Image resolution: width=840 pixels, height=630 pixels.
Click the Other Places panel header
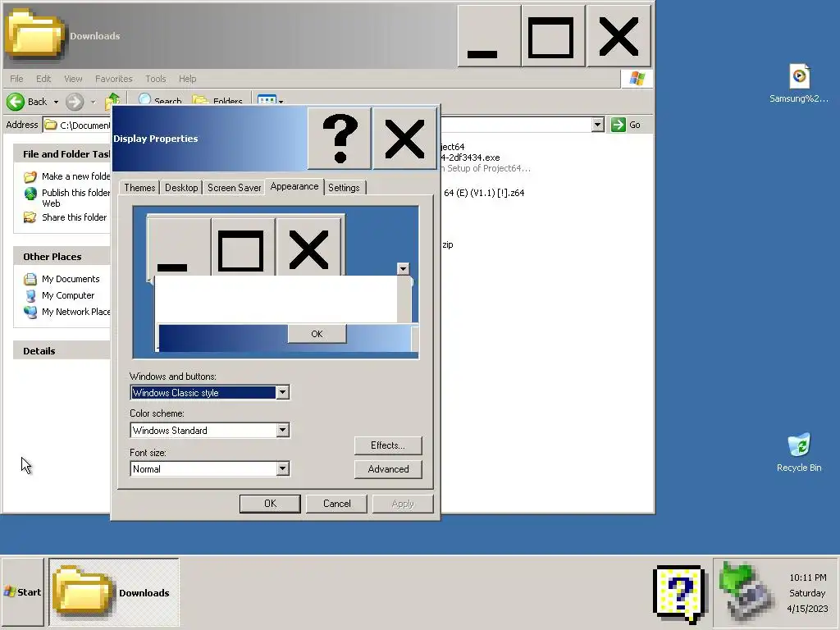point(62,257)
